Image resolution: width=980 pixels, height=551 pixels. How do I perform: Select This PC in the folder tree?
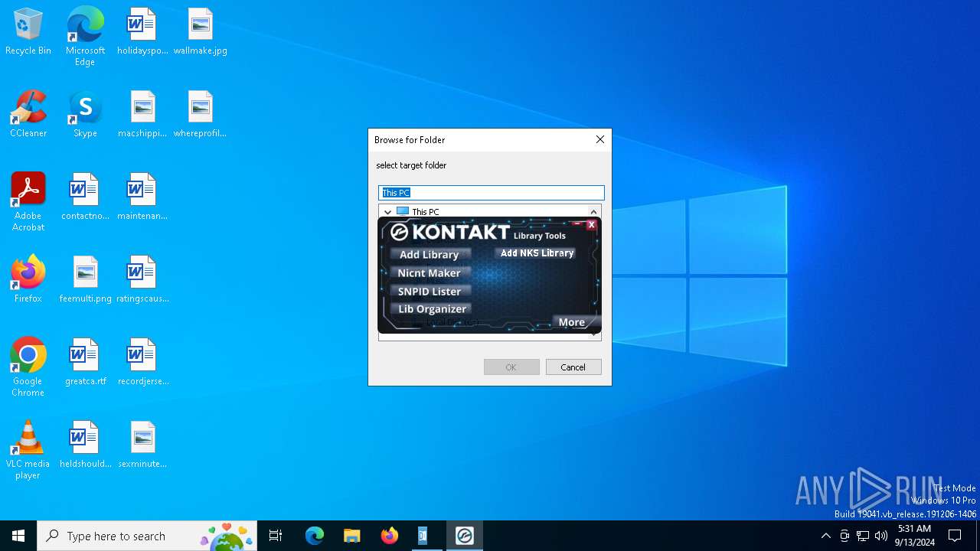(x=426, y=212)
